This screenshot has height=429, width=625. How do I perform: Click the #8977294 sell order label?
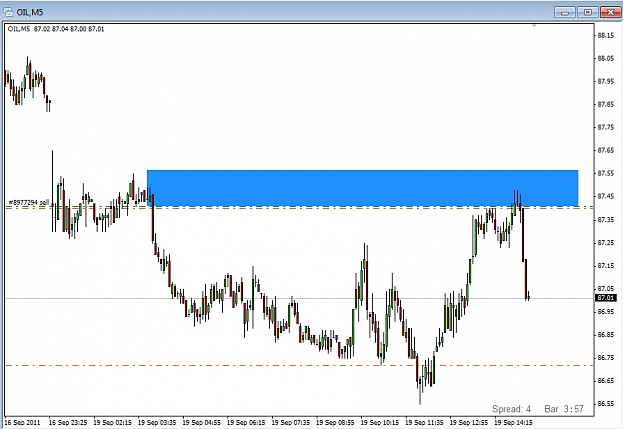[x=29, y=203]
